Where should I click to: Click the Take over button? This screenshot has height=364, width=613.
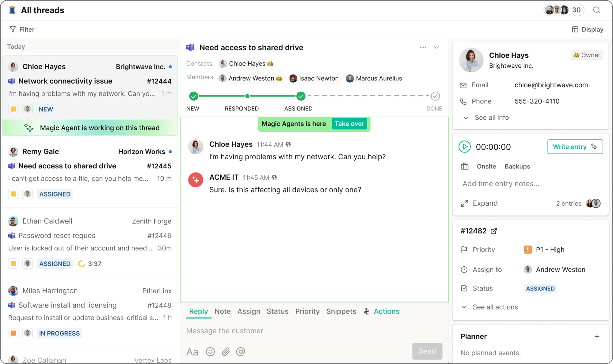coord(350,124)
